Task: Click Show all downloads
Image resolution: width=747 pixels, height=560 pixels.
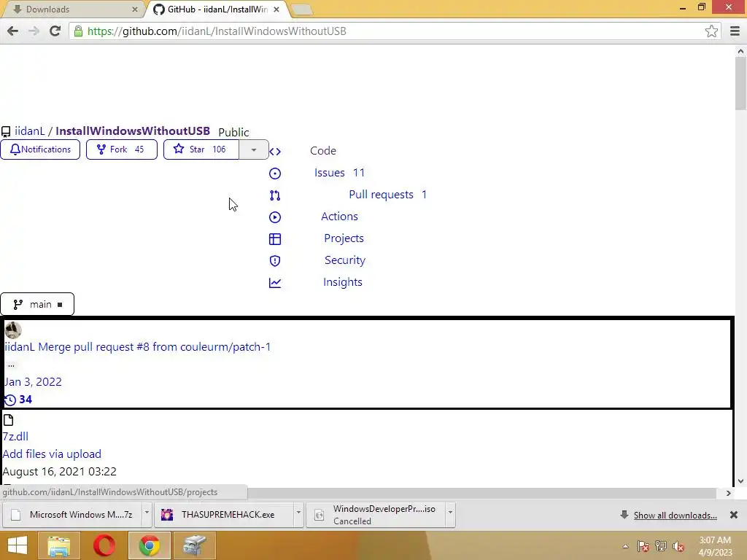Action: (x=675, y=516)
